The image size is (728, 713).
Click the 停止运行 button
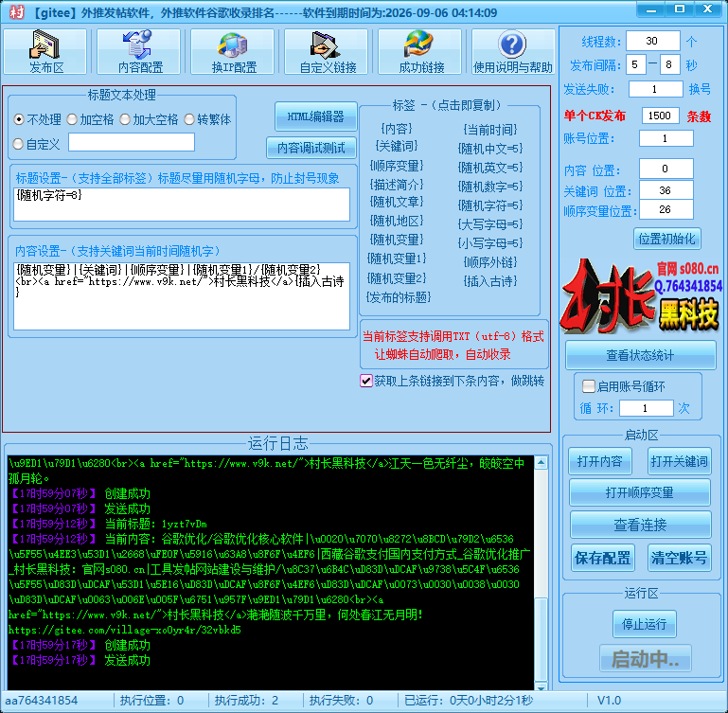[644, 624]
